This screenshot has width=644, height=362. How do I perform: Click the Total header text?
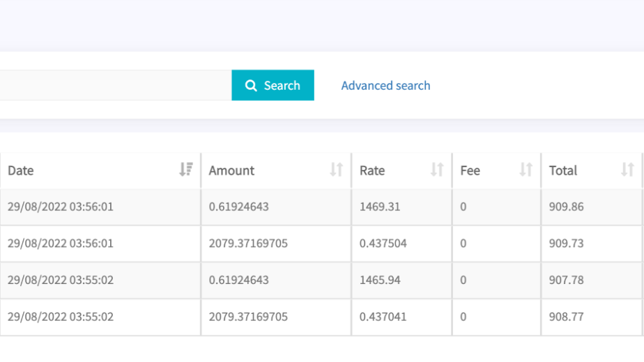(563, 171)
